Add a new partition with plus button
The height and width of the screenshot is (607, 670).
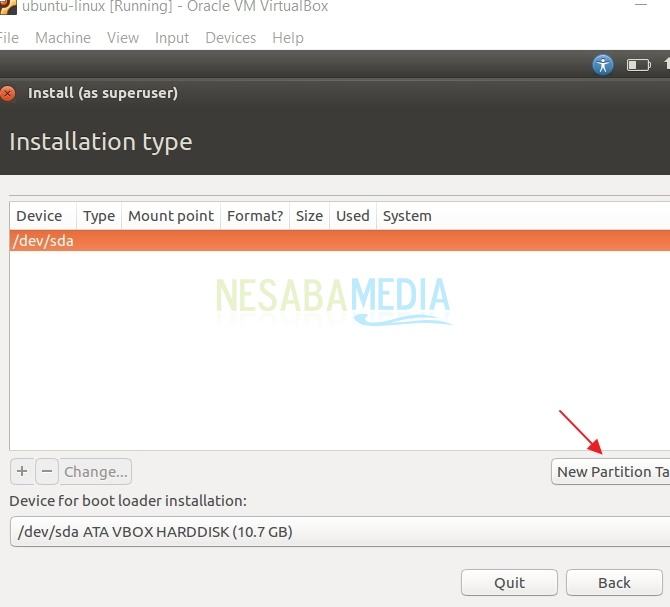pos(22,472)
